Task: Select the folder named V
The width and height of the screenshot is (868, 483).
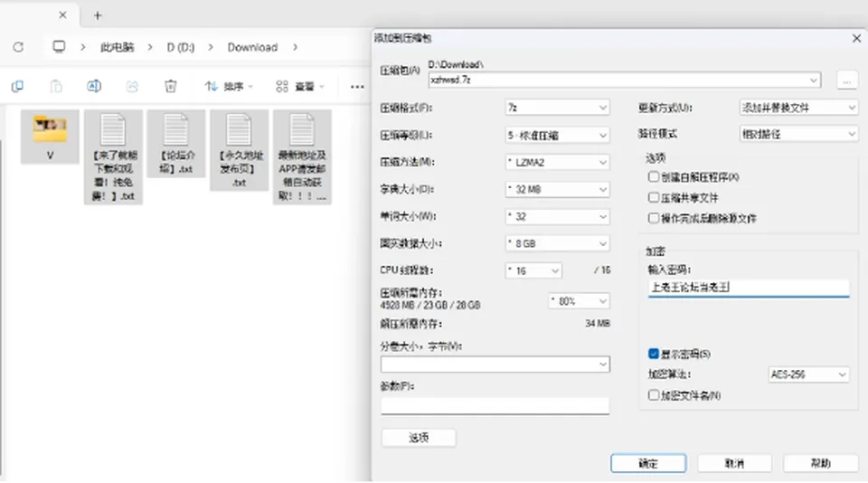Action: coord(50,137)
